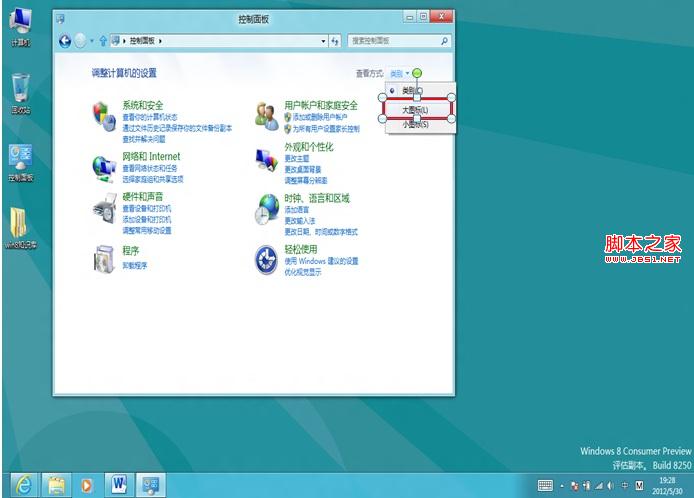This screenshot has height=498, width=694.
Task: Open the 硬件和声音 printer icon
Action: coord(104,209)
